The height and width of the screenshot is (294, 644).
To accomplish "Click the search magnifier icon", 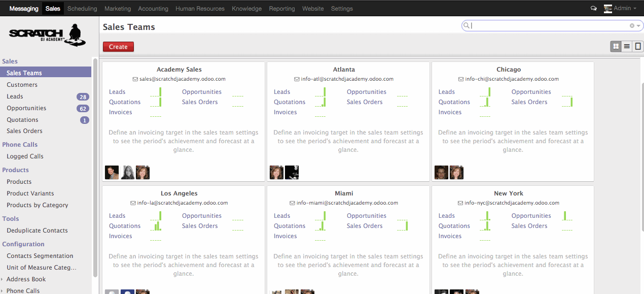I will 466,25.
